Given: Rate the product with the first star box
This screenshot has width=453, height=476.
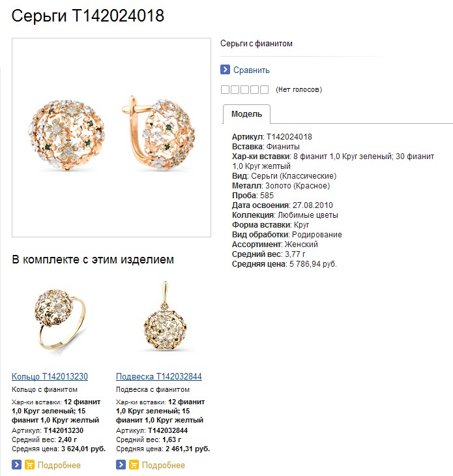Looking at the screenshot, I should point(225,89).
